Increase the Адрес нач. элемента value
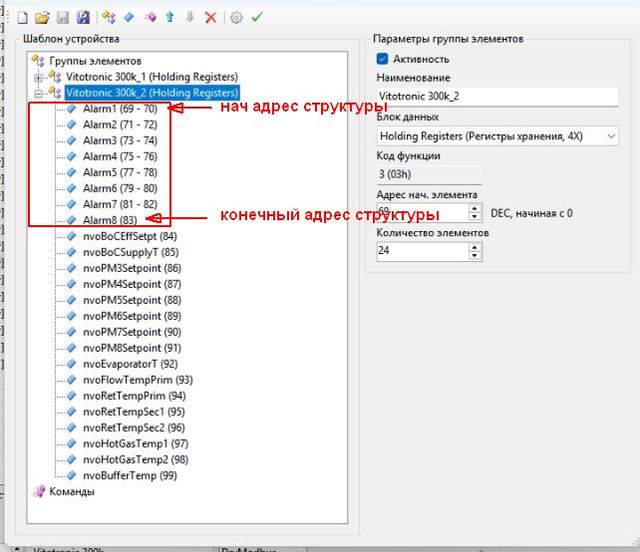Screen dimensions: 640x552 tap(474, 208)
